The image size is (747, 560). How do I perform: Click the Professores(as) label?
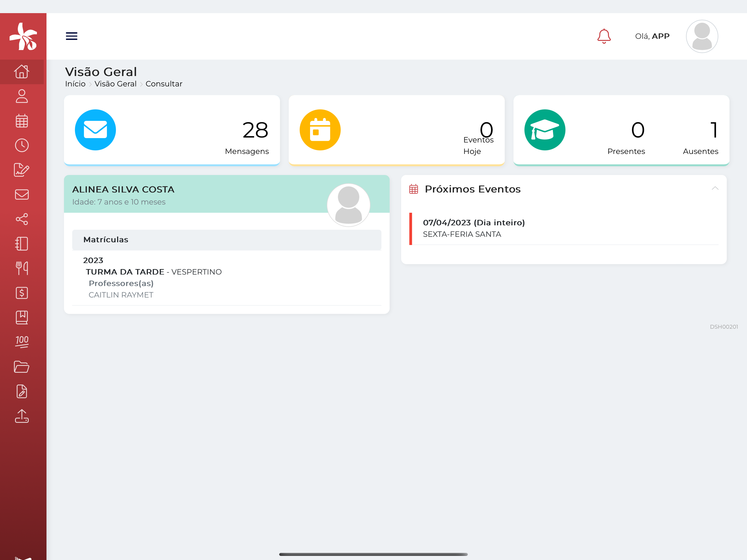121,283
